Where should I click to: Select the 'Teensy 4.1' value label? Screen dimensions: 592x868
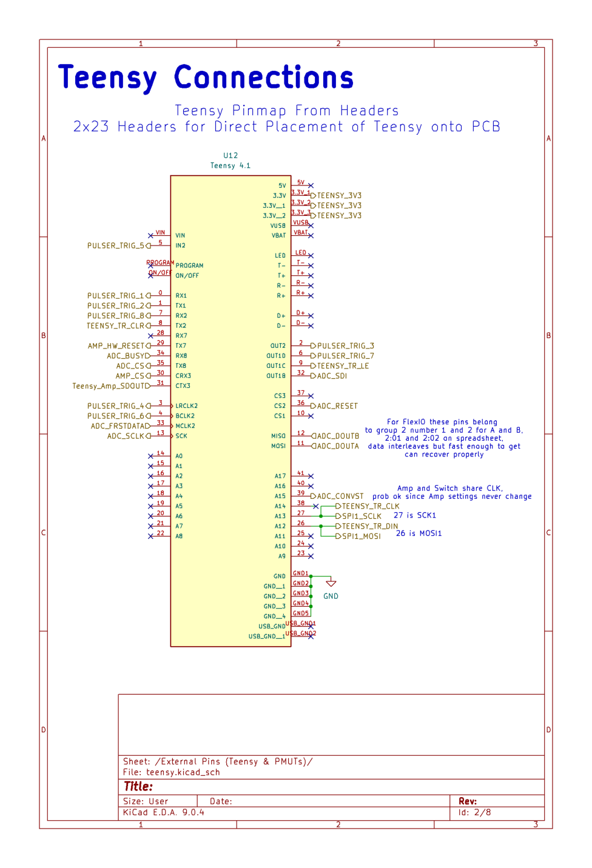click(x=230, y=165)
